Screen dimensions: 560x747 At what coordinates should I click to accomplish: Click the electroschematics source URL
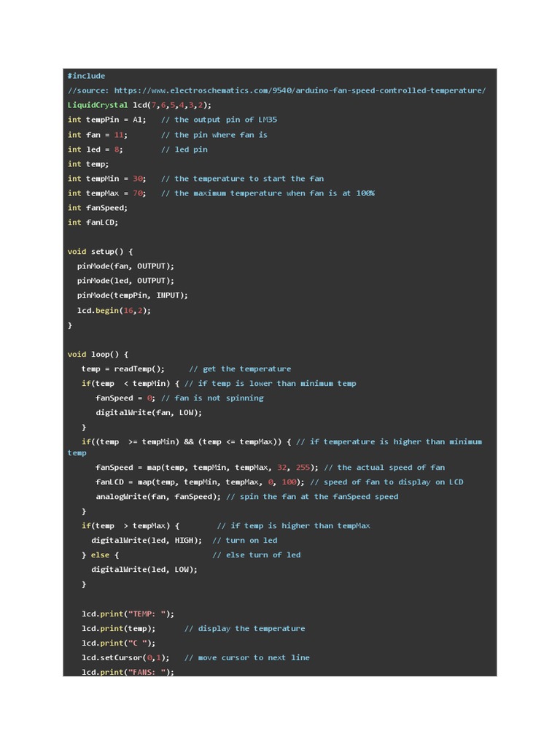click(300, 90)
